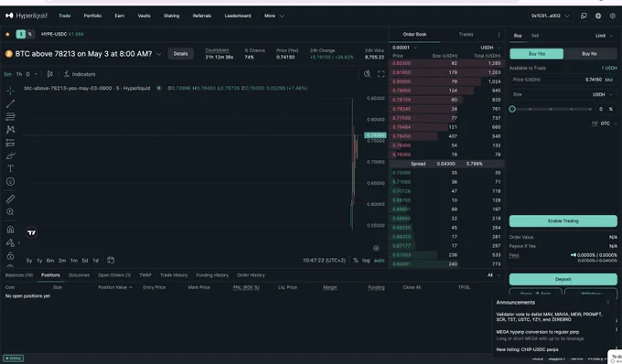Click the TradingView logo badge
This screenshot has width=622, height=364.
tap(32, 232)
